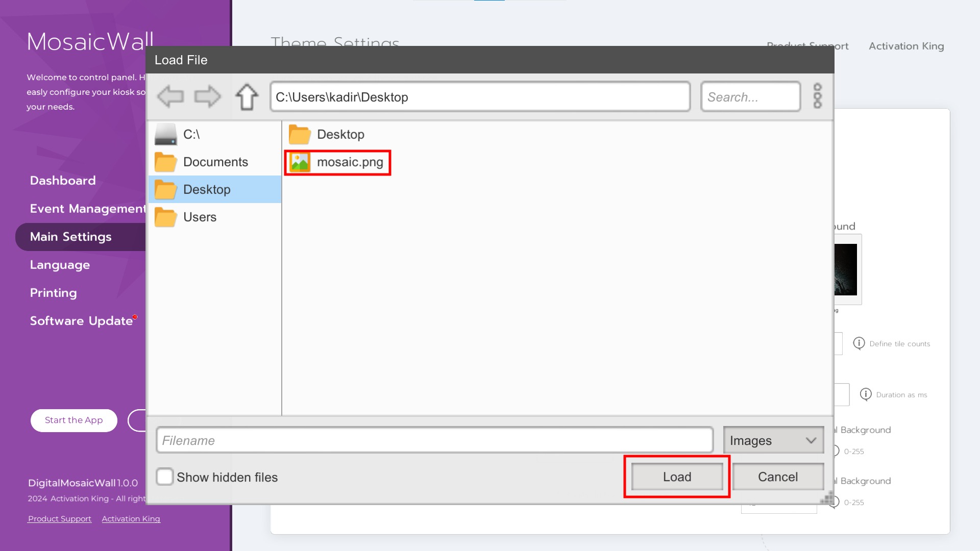Open Dashboard in left menu
The width and height of the screenshot is (980, 551).
[63, 181]
